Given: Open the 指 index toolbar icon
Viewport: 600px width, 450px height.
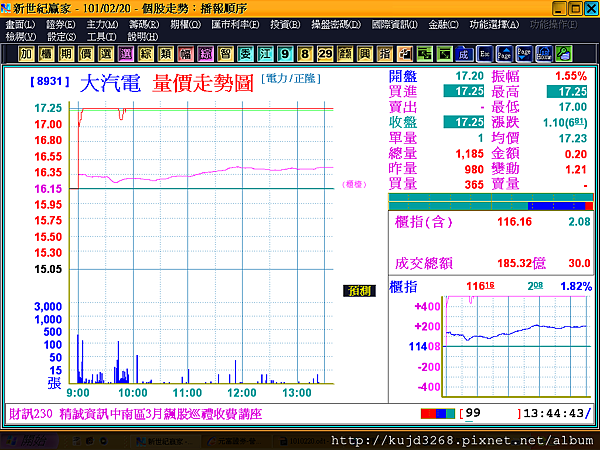Looking at the screenshot, I should pyautogui.click(x=385, y=54).
